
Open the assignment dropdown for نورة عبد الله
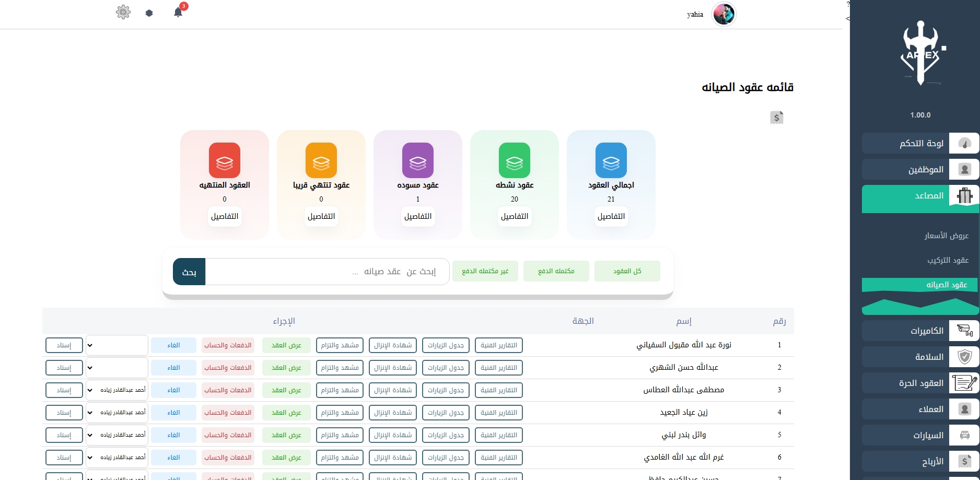coord(116,345)
